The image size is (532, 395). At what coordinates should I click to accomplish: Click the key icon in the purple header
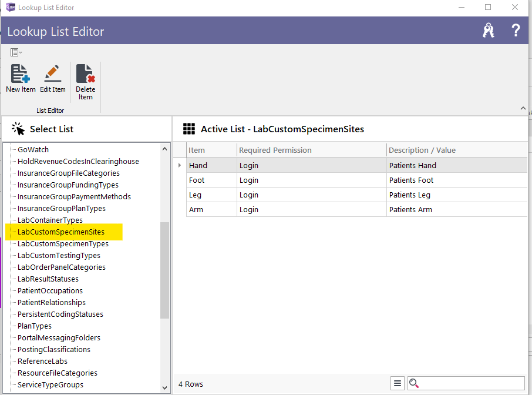[x=489, y=30]
